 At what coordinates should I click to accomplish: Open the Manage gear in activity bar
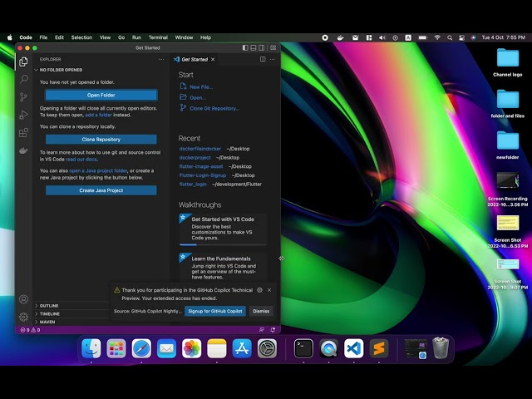pos(23,317)
